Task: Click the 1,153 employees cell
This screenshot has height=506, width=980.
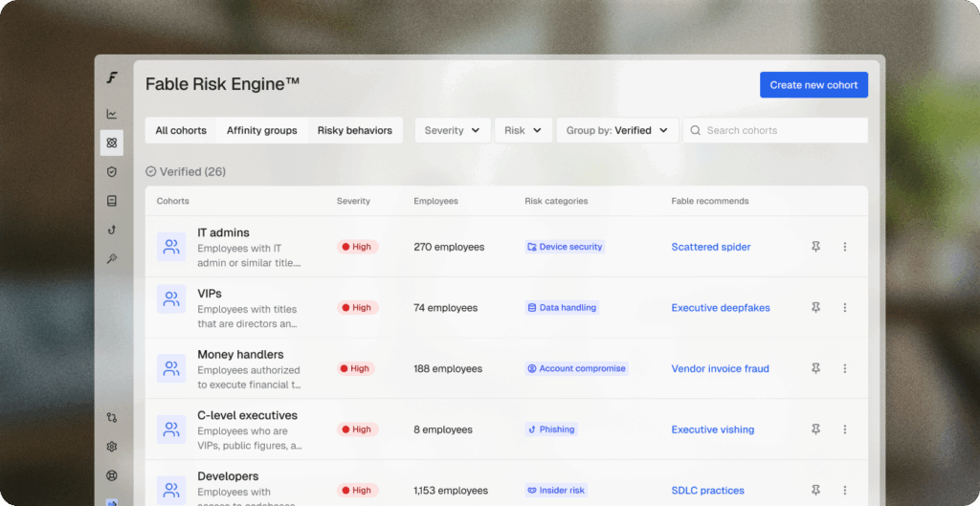Action: (451, 491)
